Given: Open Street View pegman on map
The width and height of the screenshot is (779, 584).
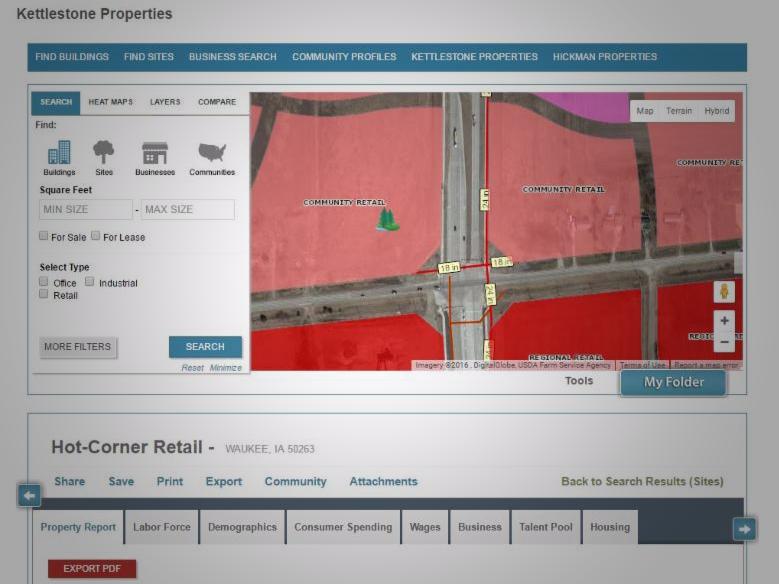Looking at the screenshot, I should click(x=724, y=291).
